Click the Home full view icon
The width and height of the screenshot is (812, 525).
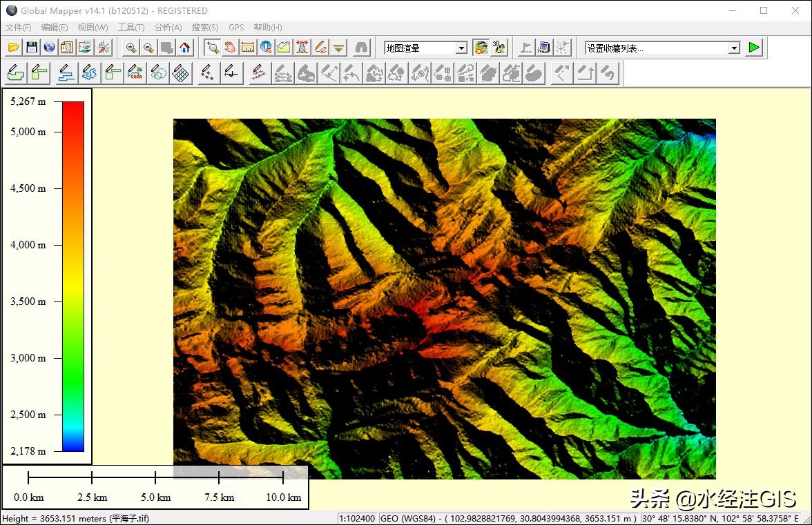[x=184, y=48]
